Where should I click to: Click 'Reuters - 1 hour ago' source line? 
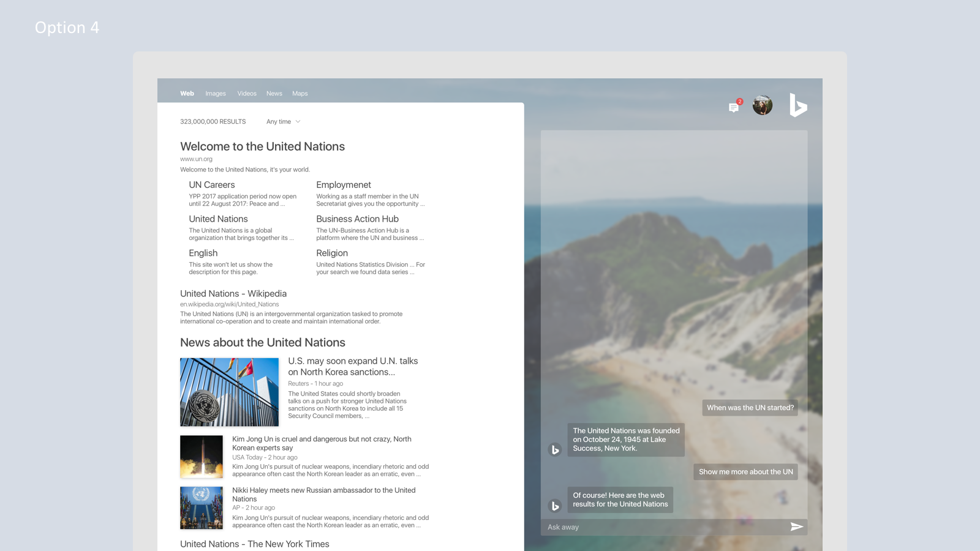(x=315, y=384)
